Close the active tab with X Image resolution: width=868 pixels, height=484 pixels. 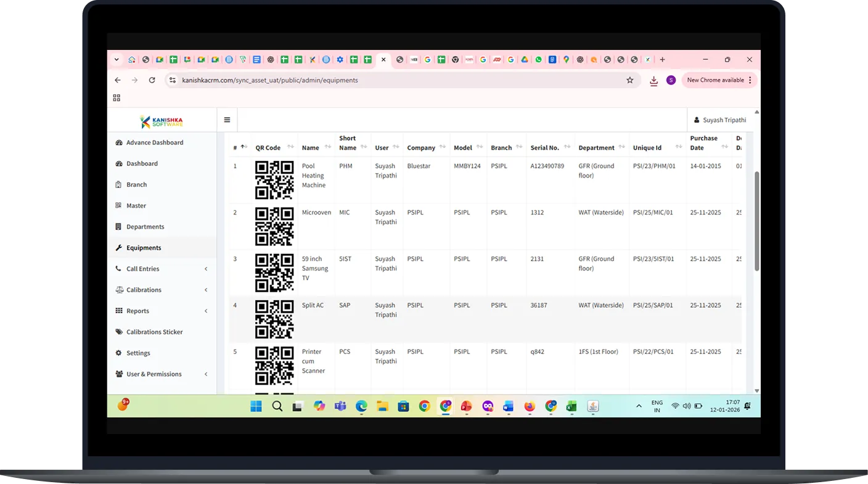click(x=383, y=60)
